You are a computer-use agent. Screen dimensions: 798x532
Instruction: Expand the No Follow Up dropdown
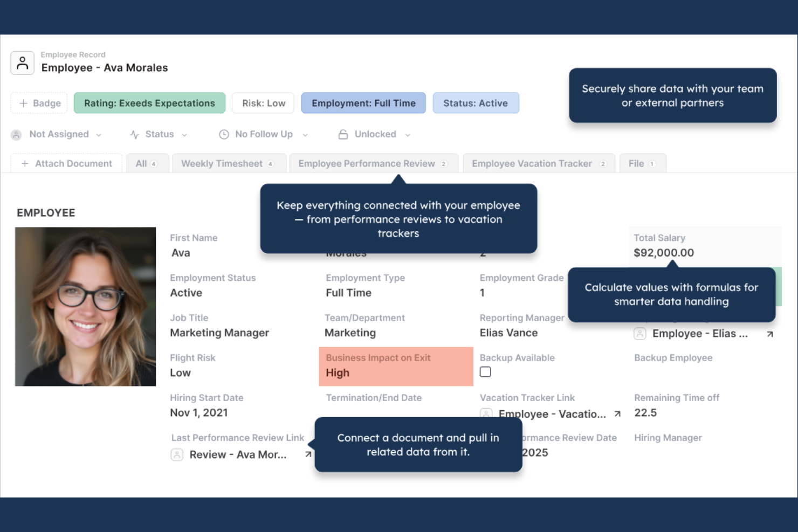coord(305,135)
